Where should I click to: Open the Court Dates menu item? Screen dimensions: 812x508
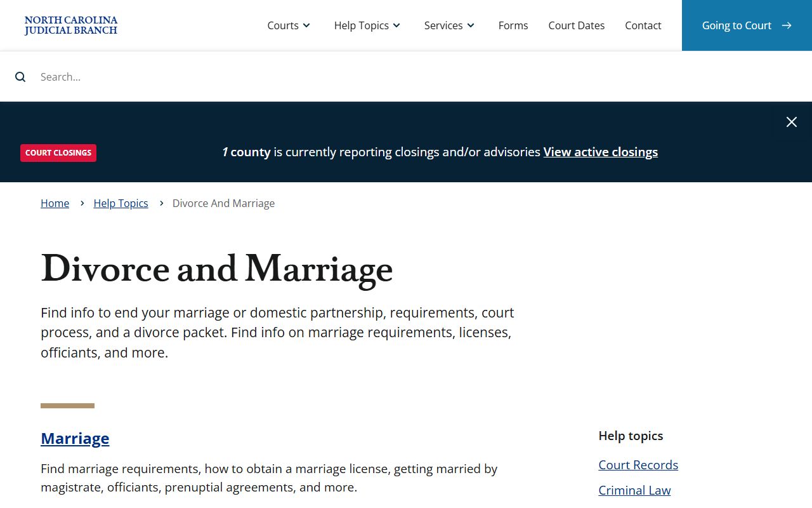(x=577, y=25)
